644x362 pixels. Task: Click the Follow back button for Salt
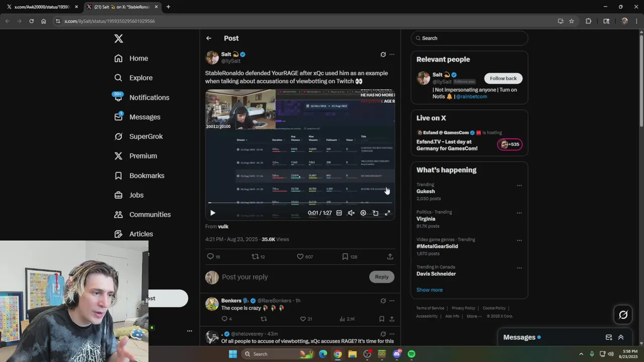point(503,78)
